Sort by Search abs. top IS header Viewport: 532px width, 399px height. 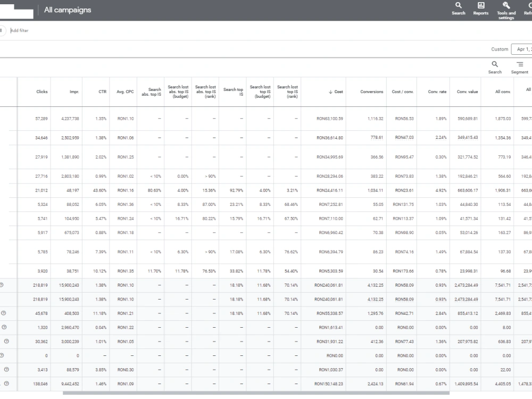pyautogui.click(x=151, y=92)
